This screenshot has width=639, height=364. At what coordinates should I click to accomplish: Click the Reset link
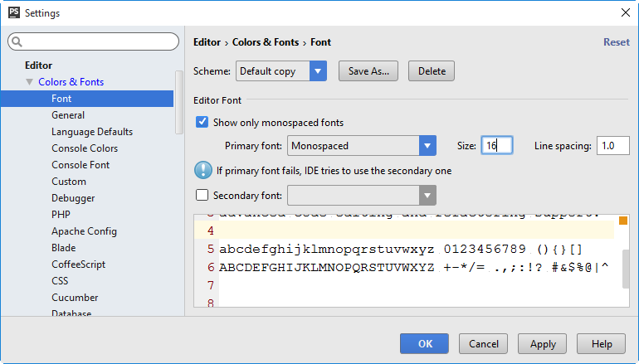tap(616, 42)
